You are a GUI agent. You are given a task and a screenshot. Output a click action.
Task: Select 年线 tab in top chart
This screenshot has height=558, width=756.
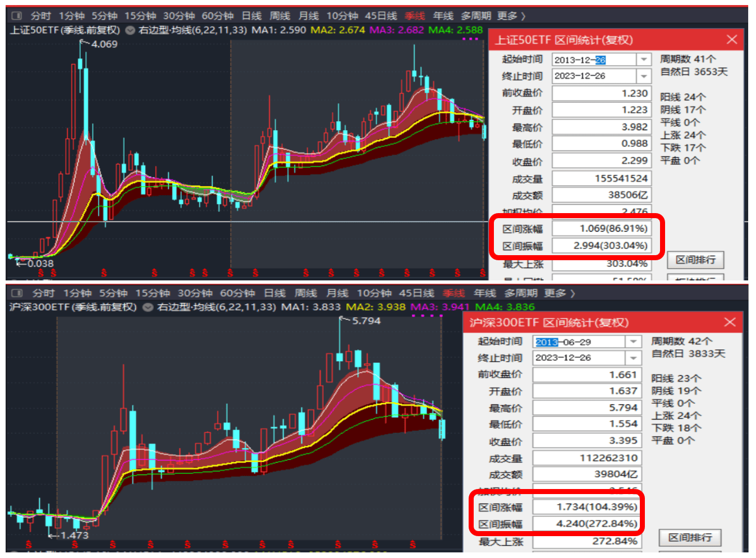443,16
